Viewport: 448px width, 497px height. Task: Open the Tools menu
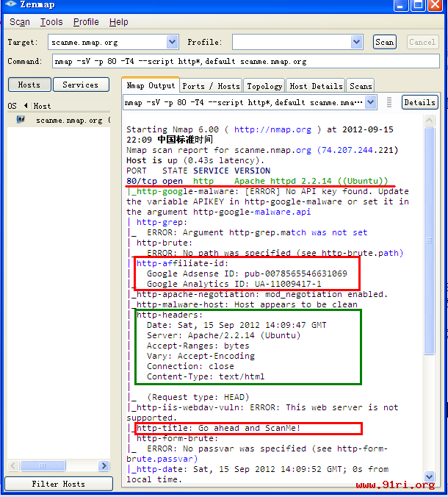[x=51, y=22]
